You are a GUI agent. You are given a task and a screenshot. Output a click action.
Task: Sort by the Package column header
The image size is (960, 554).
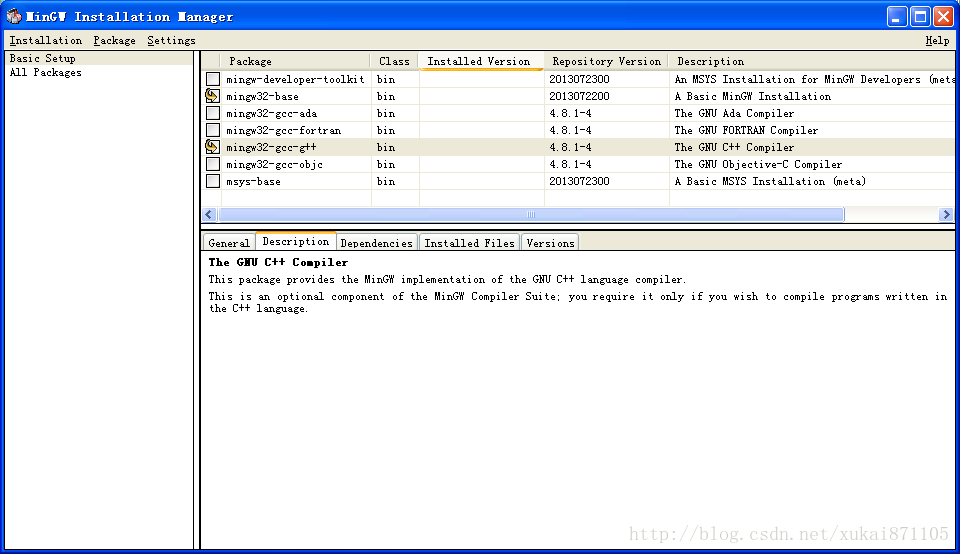click(296, 61)
